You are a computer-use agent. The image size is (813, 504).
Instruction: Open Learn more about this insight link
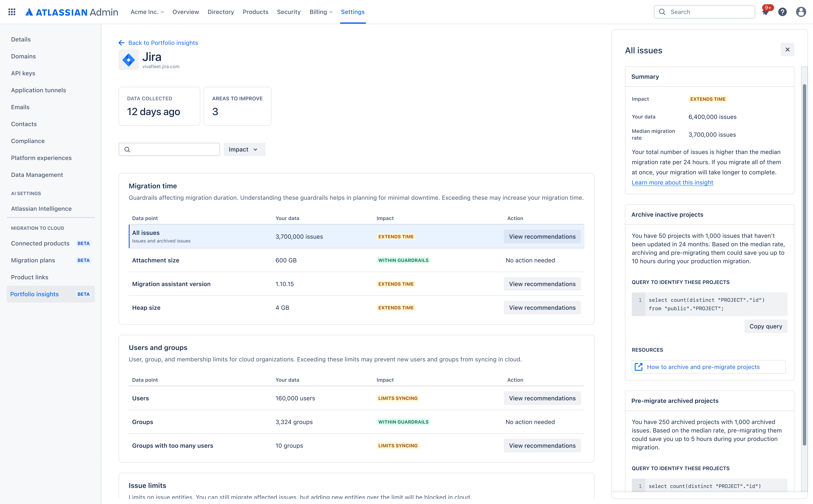(672, 183)
